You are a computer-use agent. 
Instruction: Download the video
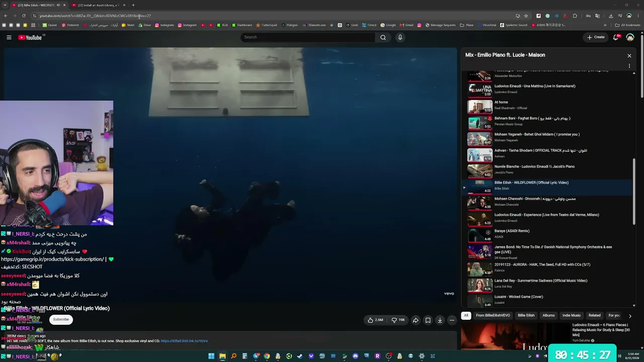440,320
